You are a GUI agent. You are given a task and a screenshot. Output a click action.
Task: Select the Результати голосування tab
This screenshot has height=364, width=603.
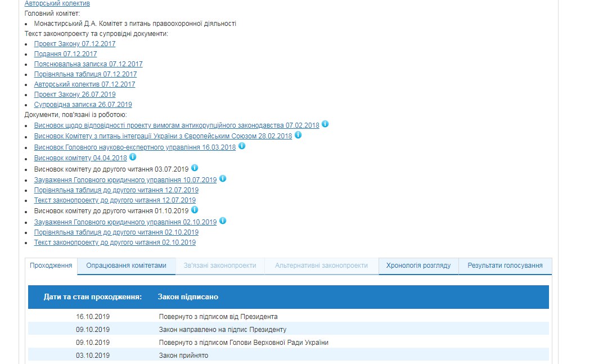click(x=505, y=266)
